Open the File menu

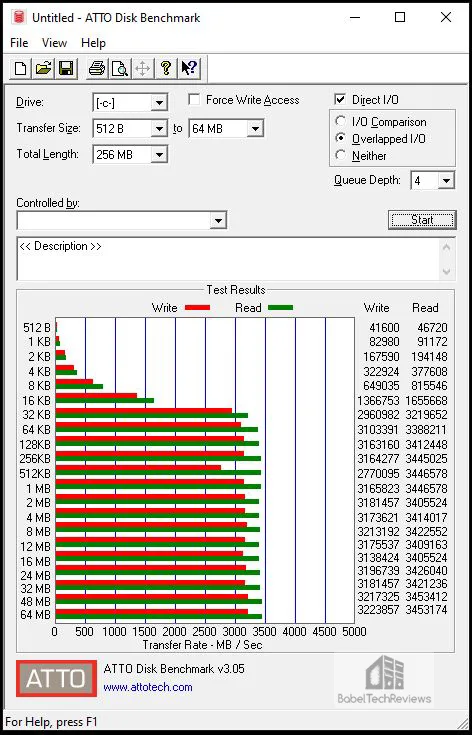(19, 43)
